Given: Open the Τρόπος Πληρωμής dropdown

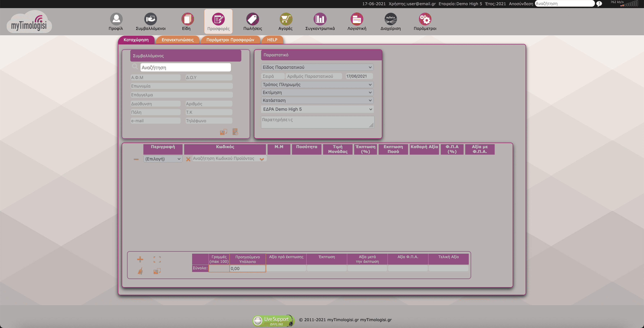Looking at the screenshot, I should tap(317, 84).
